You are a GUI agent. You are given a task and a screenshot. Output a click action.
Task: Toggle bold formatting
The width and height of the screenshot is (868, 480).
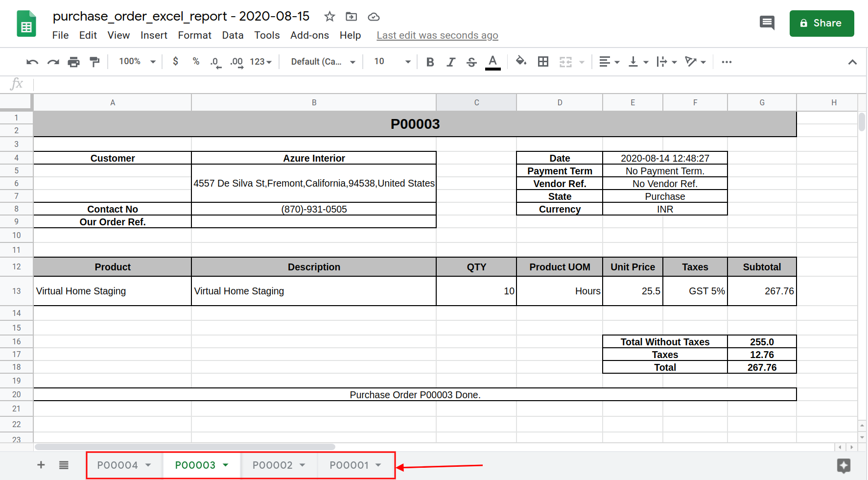tap(430, 62)
